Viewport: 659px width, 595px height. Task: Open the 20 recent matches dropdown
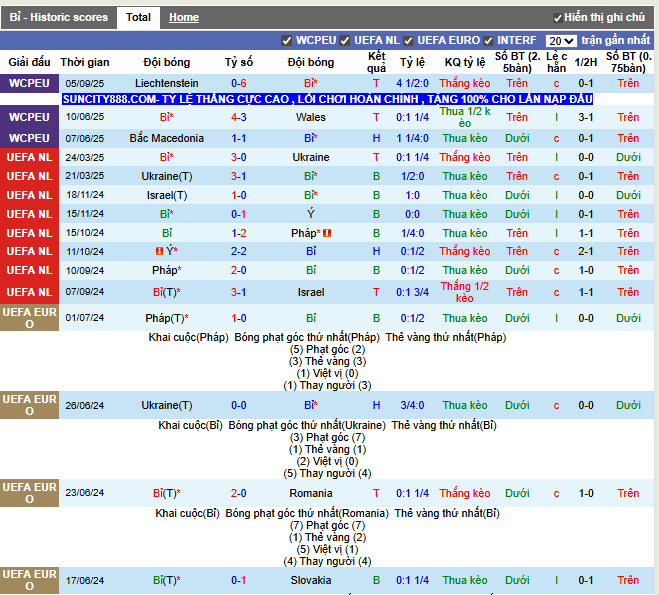[x=561, y=41]
